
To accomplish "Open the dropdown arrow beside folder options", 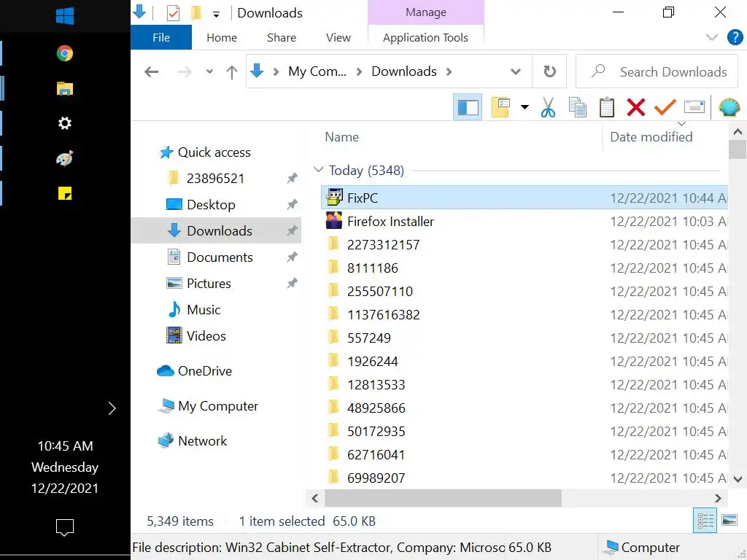I will pos(525,107).
